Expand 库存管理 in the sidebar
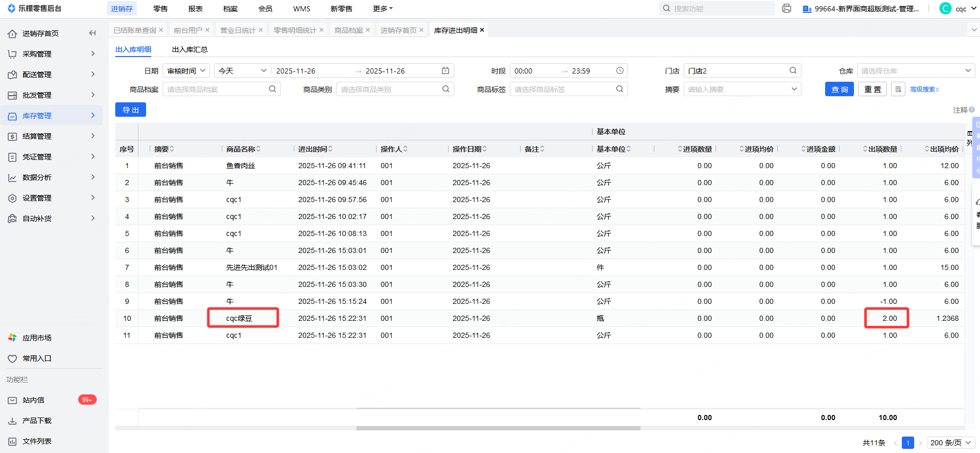Screen dimensions: 980x453 coord(51,116)
